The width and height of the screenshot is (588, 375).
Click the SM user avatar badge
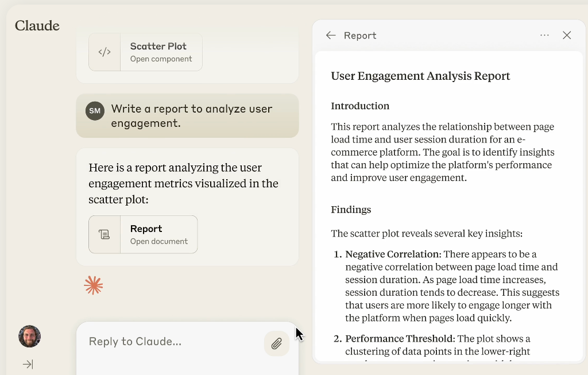point(95,111)
